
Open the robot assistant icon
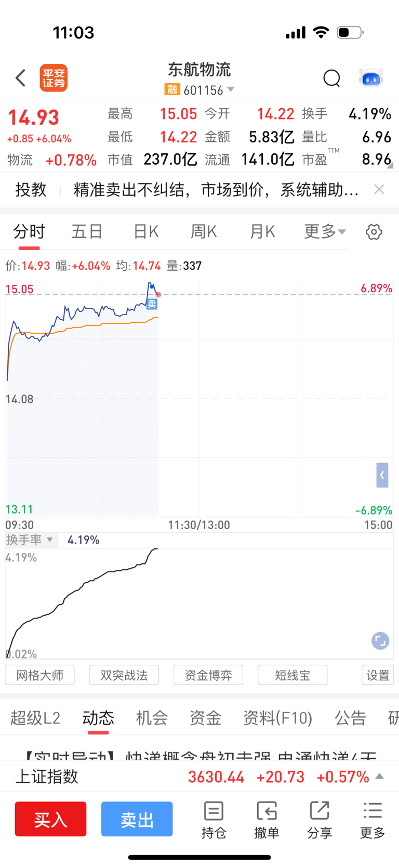(371, 78)
